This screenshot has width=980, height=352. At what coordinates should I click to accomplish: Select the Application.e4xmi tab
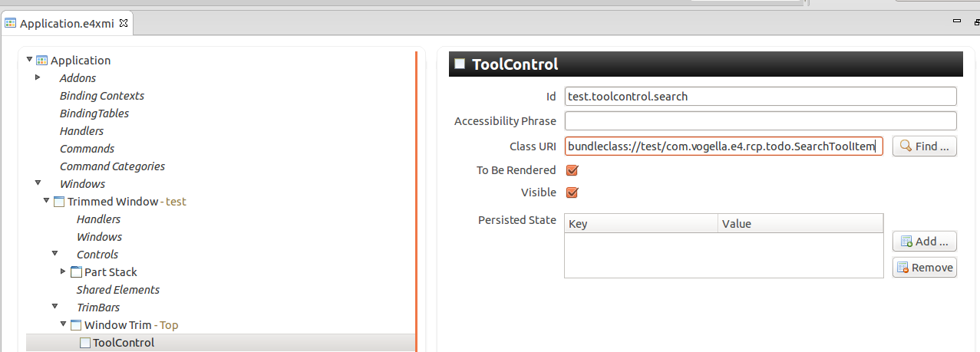point(68,23)
